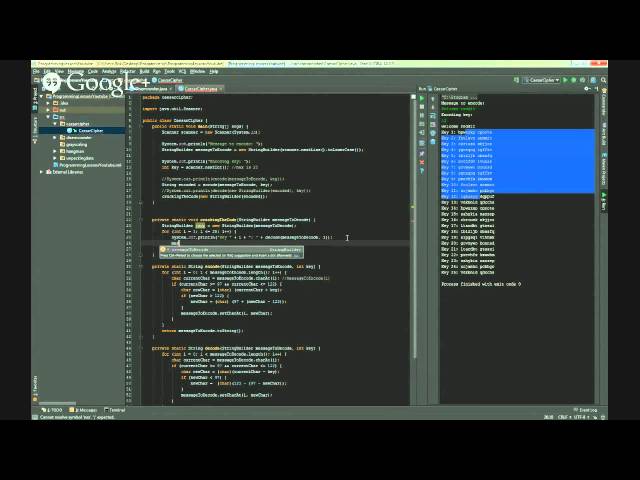Screen dimensions: 640x480
Task: Open the Help menu
Action: 214,71
